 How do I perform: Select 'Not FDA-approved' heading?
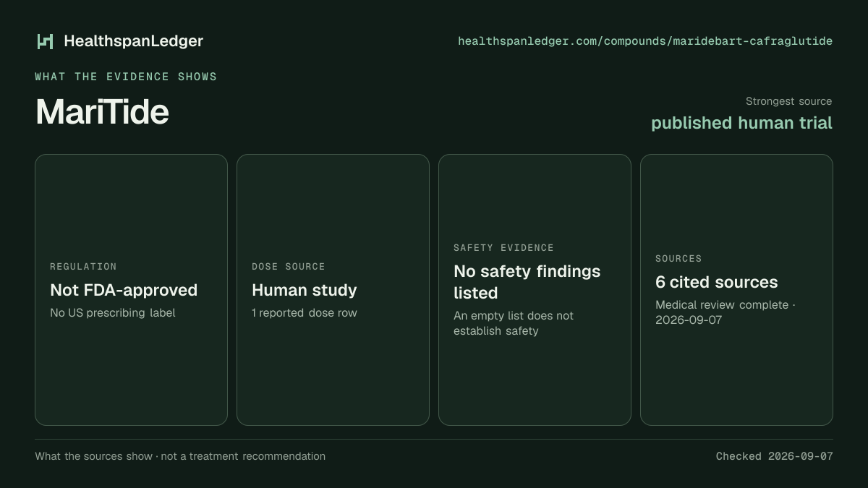coord(124,290)
